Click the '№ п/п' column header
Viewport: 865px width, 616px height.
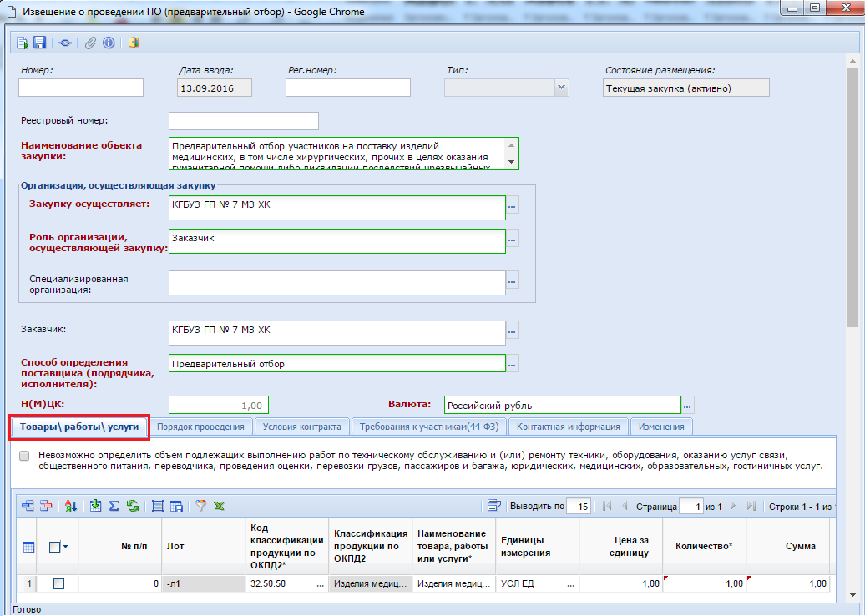pos(119,547)
